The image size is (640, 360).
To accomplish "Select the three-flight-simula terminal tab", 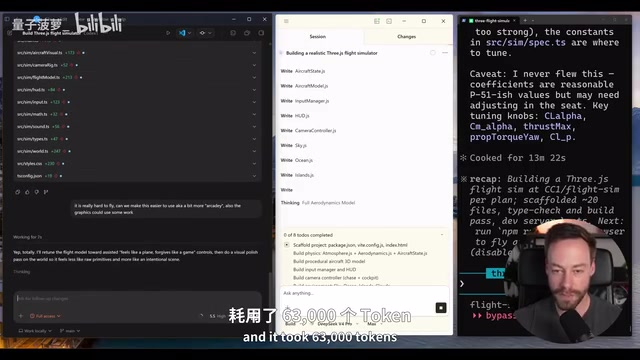I will click(x=489, y=20).
